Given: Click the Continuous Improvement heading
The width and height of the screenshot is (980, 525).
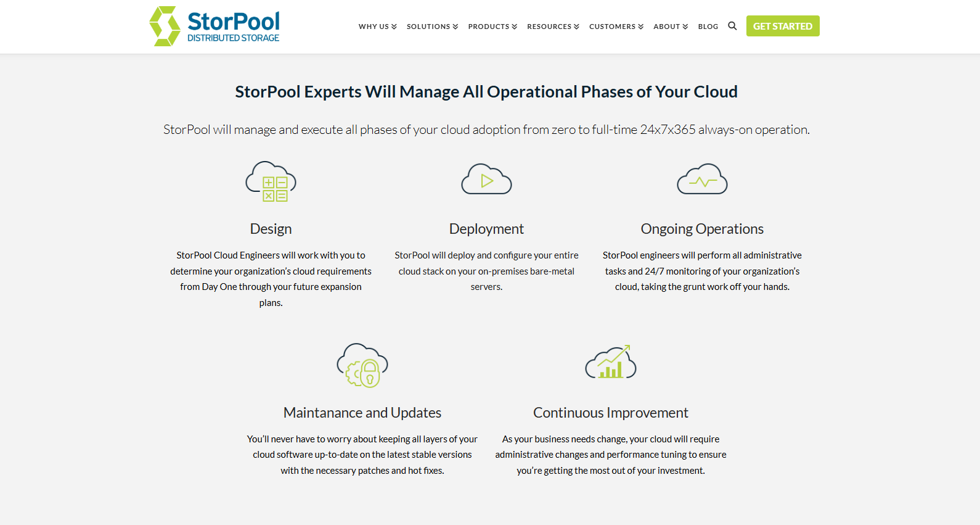Looking at the screenshot, I should 611,413.
